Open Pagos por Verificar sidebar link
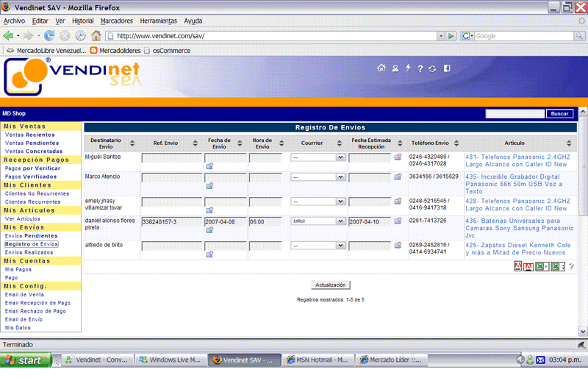This screenshot has width=588, height=381. click(32, 168)
